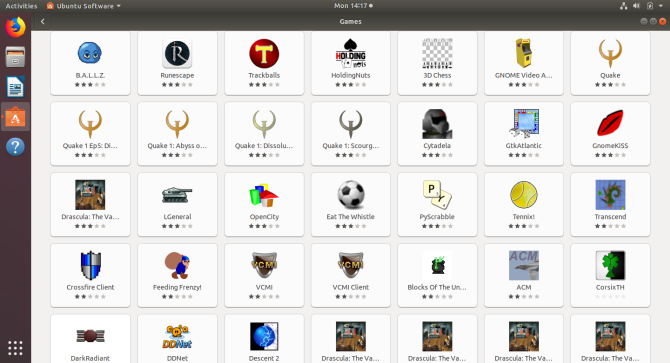Open the PyScrabble tiles icon
Screen dimensions: 670x363
[437, 195]
